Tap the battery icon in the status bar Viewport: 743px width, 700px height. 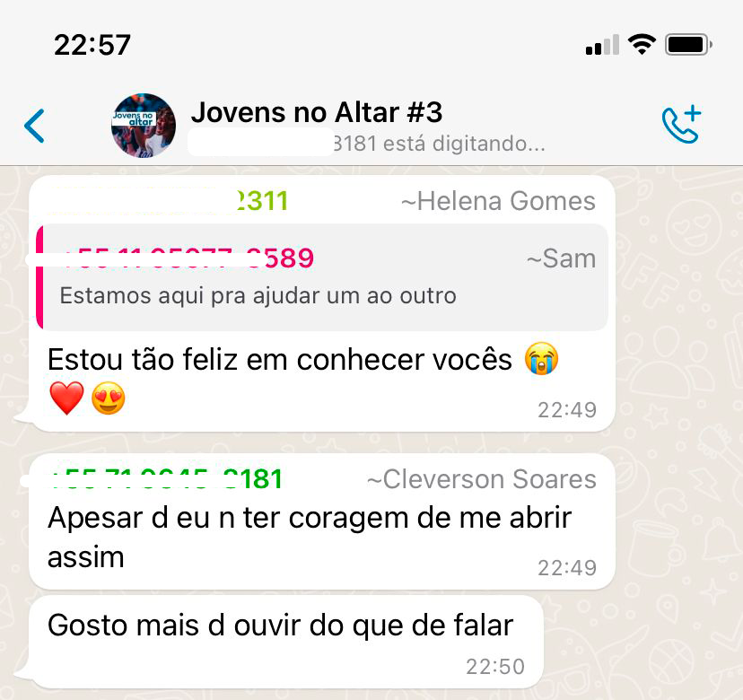coord(688,45)
